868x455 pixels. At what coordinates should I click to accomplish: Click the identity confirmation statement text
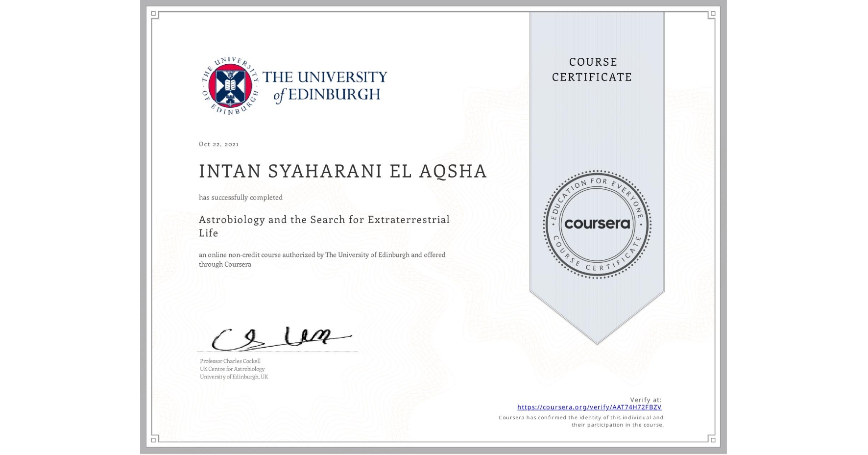coord(580,420)
